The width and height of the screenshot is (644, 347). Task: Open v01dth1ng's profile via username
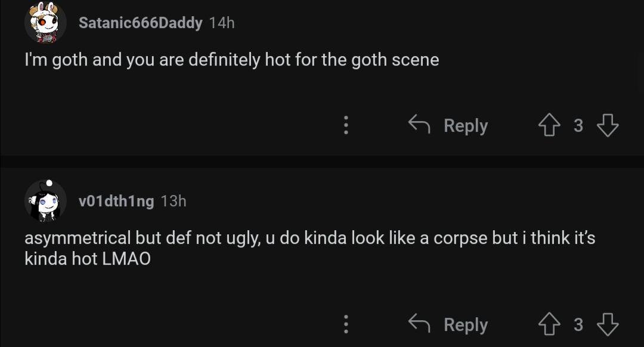(x=116, y=201)
